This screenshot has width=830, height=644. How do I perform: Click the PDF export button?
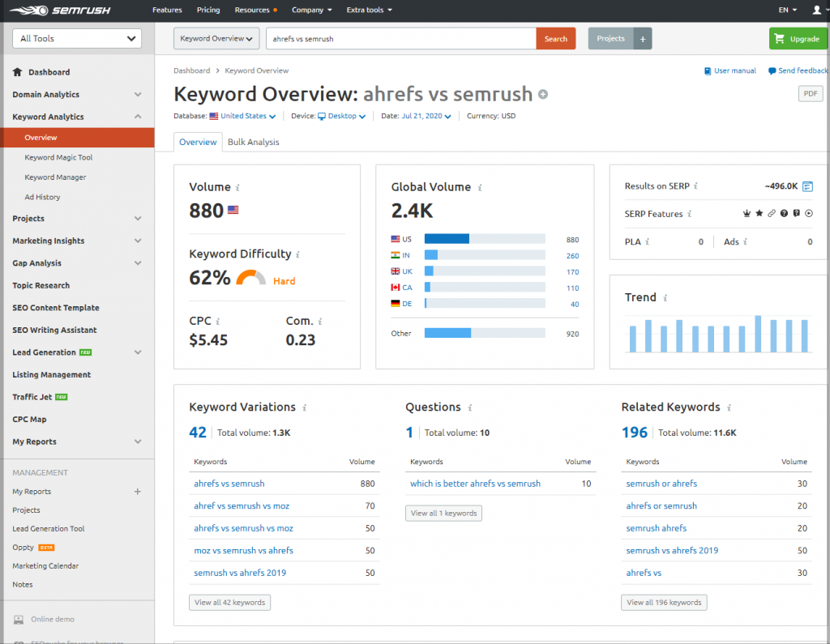[x=811, y=94]
